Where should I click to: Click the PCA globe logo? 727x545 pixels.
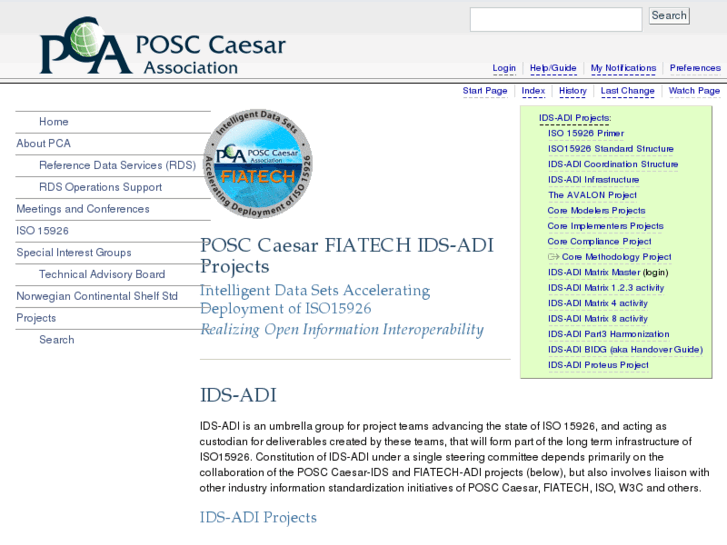(x=86, y=45)
